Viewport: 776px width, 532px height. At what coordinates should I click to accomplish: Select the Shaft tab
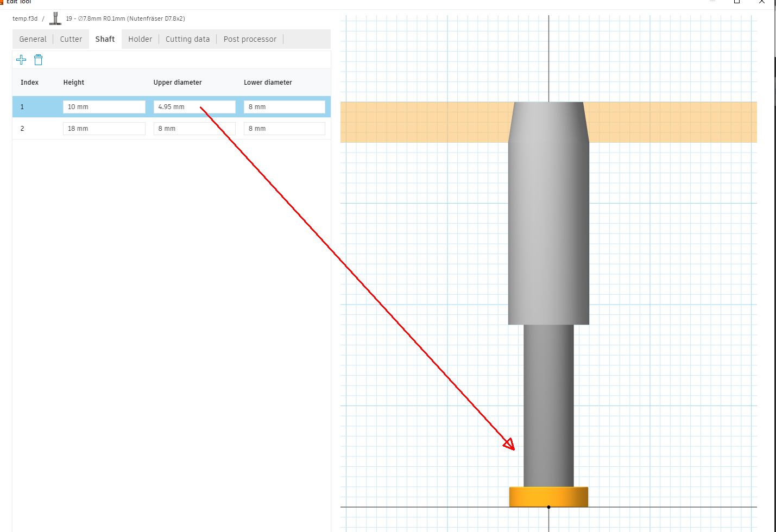105,39
